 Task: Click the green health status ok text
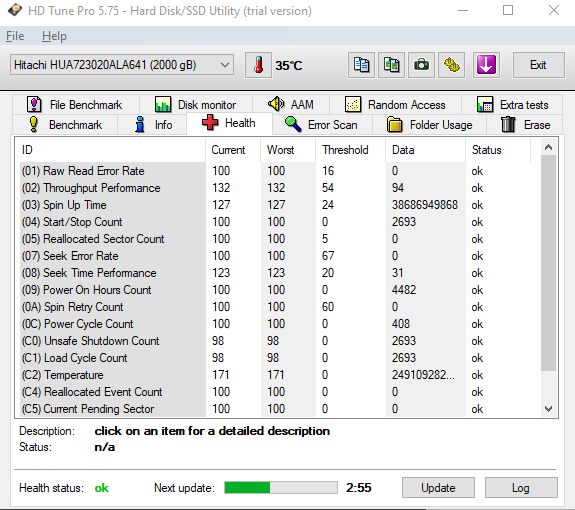pos(102,488)
